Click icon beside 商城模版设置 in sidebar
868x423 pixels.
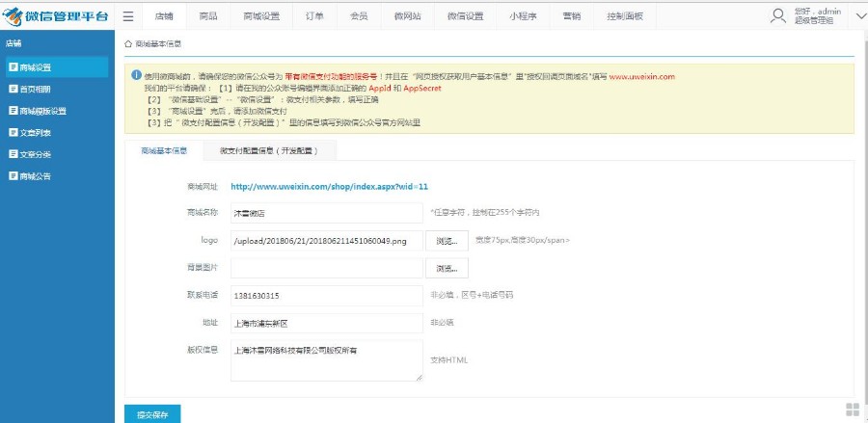(14, 111)
